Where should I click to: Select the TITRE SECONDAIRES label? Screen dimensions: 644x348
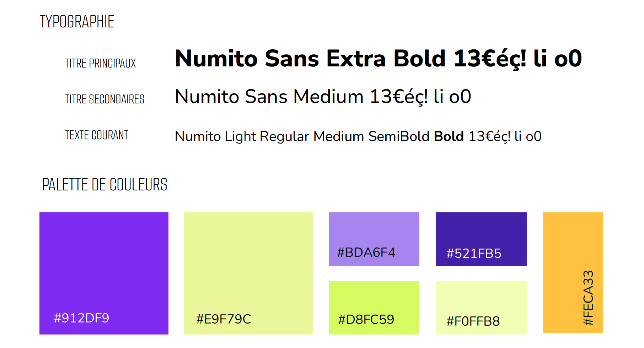105,99
